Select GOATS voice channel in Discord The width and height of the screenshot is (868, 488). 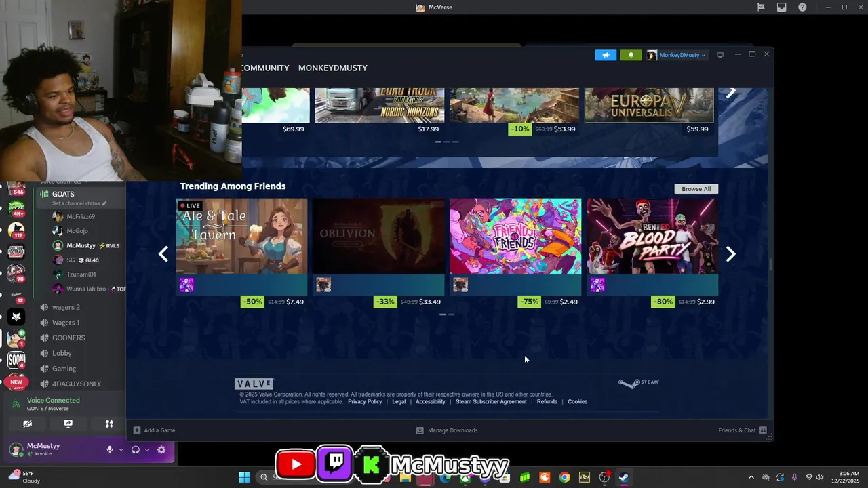[x=81, y=195]
